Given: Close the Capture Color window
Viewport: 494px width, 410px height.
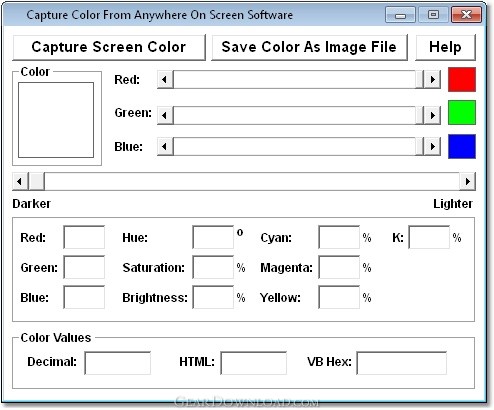Looking at the screenshot, I should click(x=466, y=15).
